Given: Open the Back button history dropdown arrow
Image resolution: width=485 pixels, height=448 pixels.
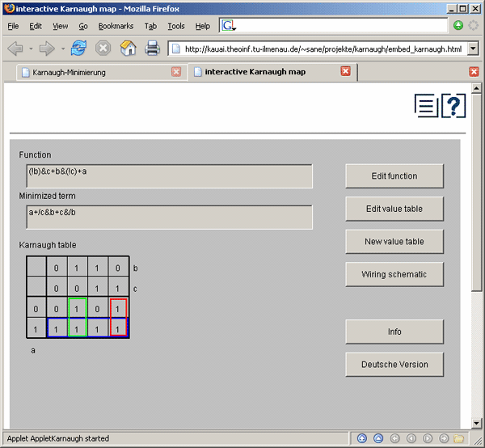Looking at the screenshot, I should pyautogui.click(x=31, y=49).
